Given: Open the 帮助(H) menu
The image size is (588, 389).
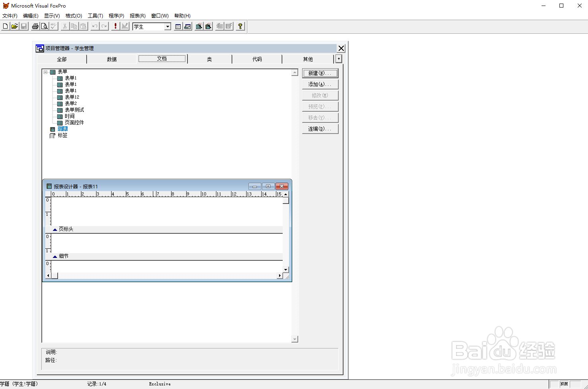Looking at the screenshot, I should (x=182, y=16).
